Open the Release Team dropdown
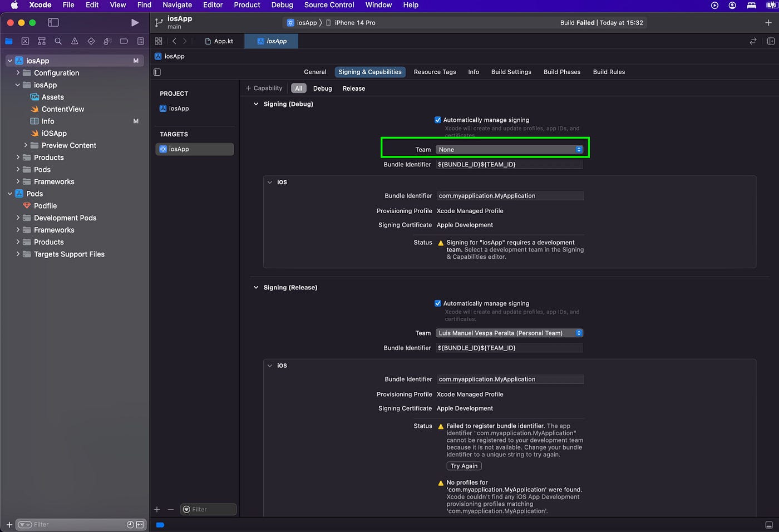This screenshot has height=532, width=779. [x=509, y=333]
